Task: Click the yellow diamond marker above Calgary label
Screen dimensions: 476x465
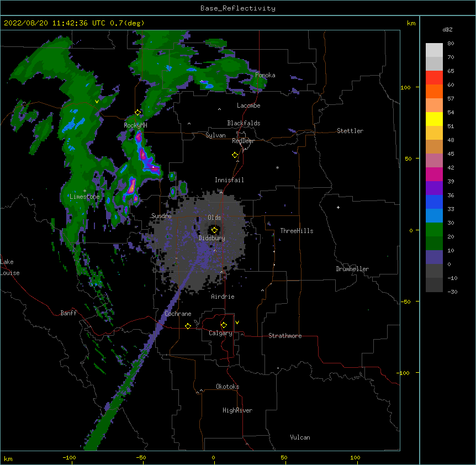Action: (x=224, y=325)
